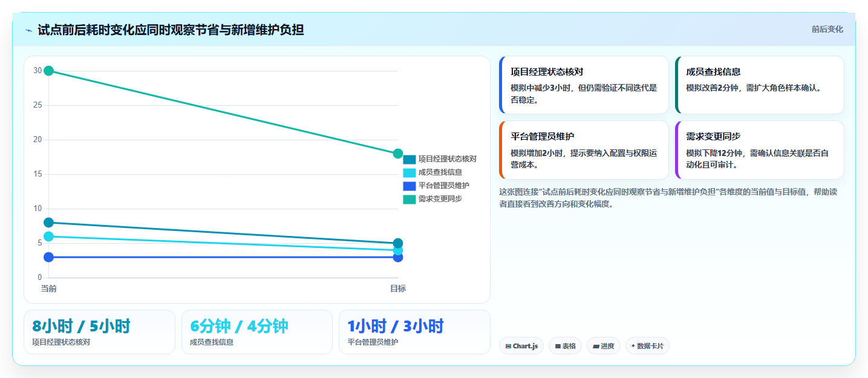Click the 当前 x-axis label
868x378 pixels.
click(49, 288)
